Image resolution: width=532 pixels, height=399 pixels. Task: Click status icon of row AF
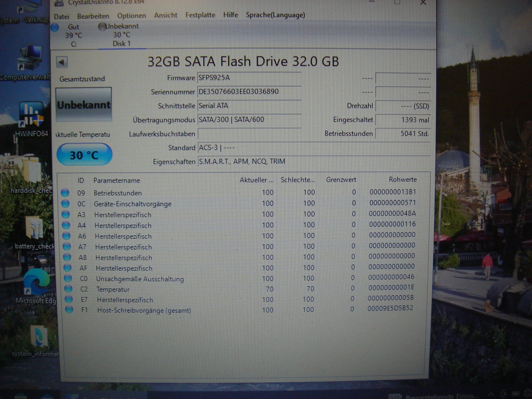pos(67,268)
